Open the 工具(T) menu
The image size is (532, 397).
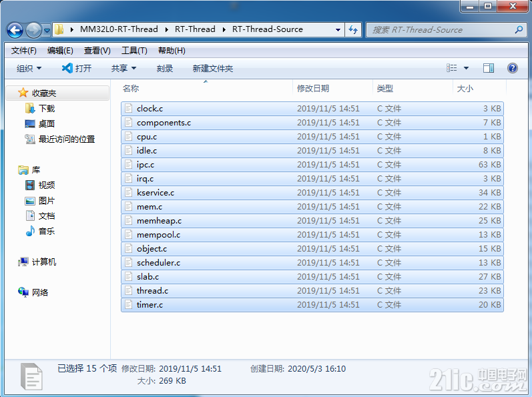pos(134,51)
